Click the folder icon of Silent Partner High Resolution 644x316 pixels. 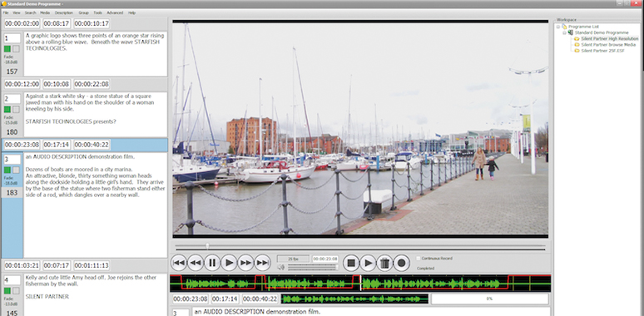577,38
